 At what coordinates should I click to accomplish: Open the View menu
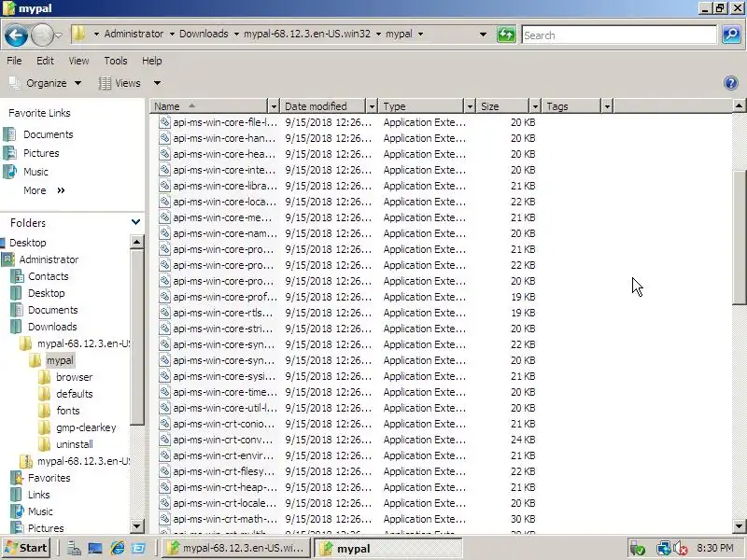point(78,61)
